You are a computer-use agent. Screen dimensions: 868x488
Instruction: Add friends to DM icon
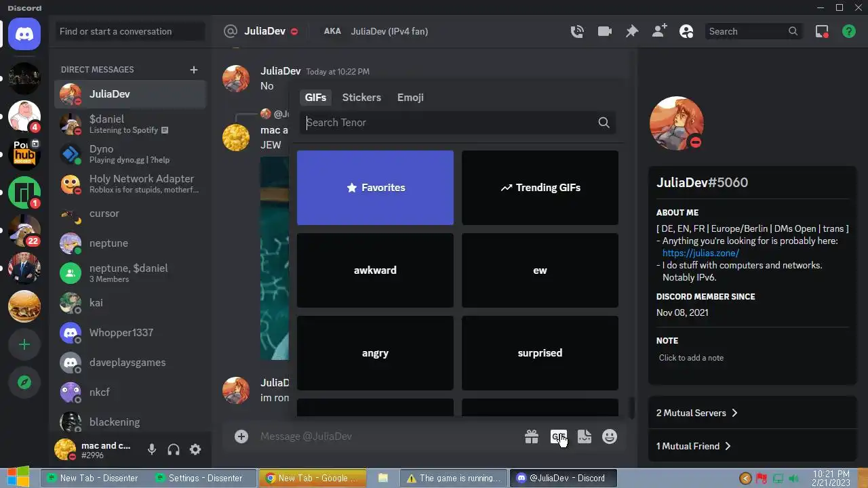pyautogui.click(x=659, y=31)
